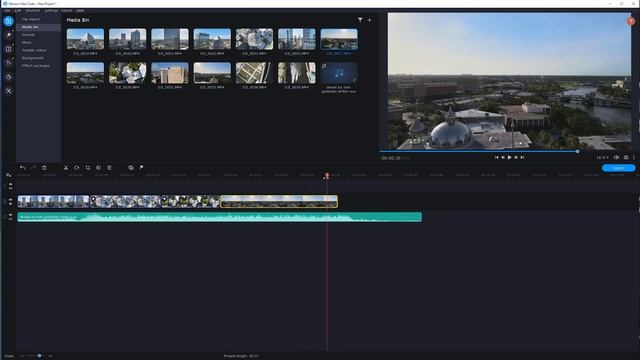Viewport: 640px width, 360px height.
Task: Open the File menu
Action: (x=8, y=11)
